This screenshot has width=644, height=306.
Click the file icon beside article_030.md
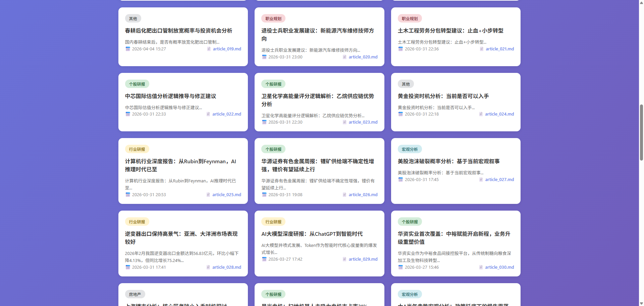coord(481,267)
